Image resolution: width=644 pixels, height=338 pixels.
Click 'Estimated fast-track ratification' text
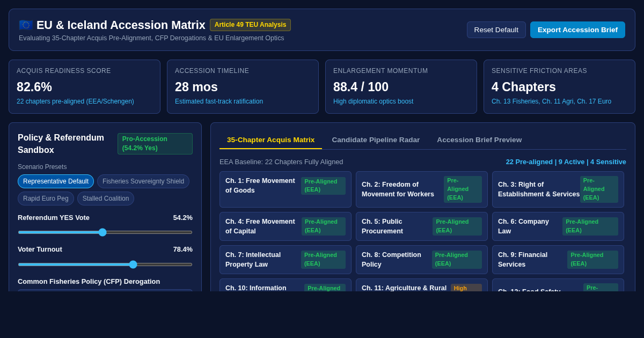(x=219, y=101)
